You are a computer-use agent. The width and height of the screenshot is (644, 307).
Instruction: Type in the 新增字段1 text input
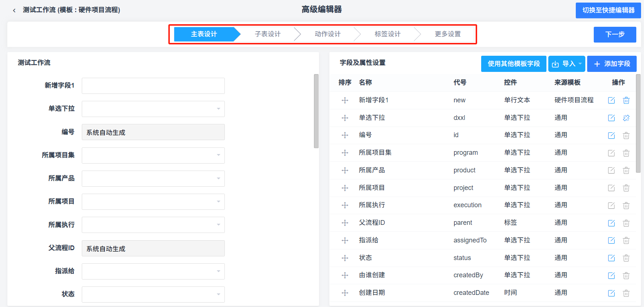153,86
